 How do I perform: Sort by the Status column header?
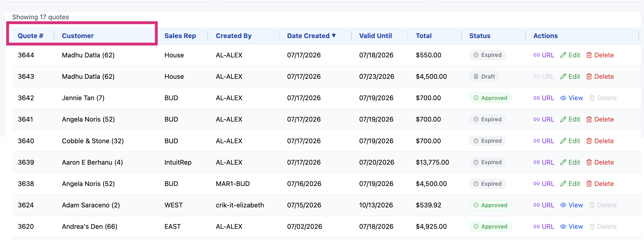[x=480, y=36]
